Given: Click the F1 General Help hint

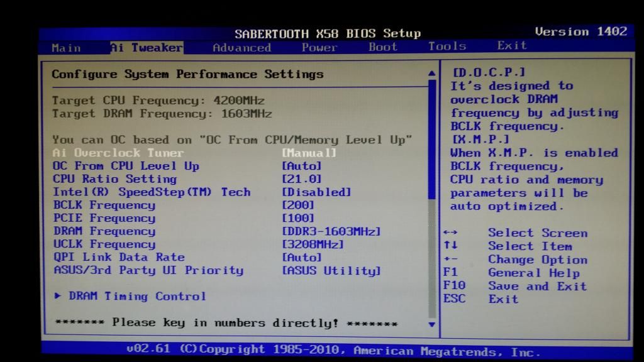Looking at the screenshot, I should coord(511,273).
